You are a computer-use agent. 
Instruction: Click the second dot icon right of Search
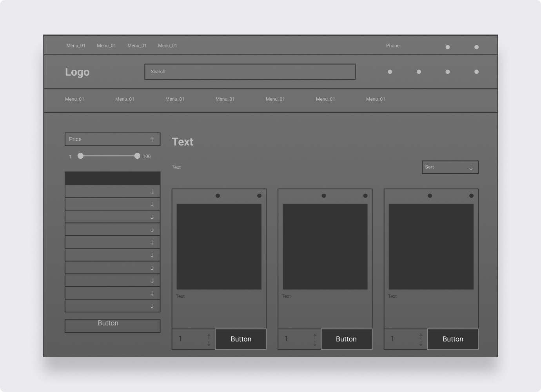419,72
